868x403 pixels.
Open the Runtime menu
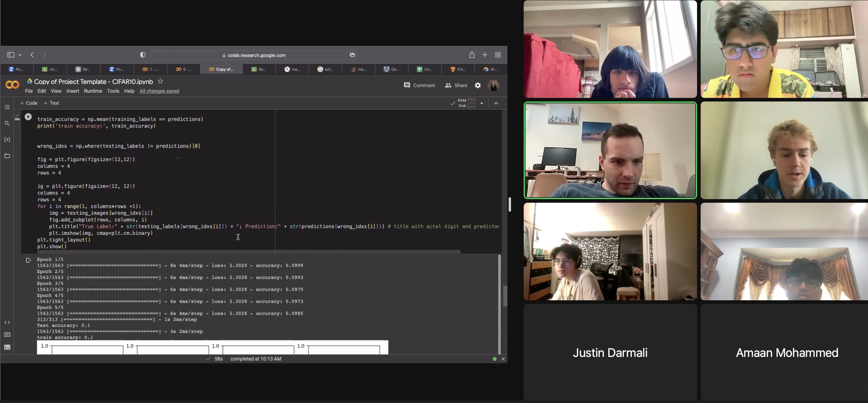click(93, 91)
